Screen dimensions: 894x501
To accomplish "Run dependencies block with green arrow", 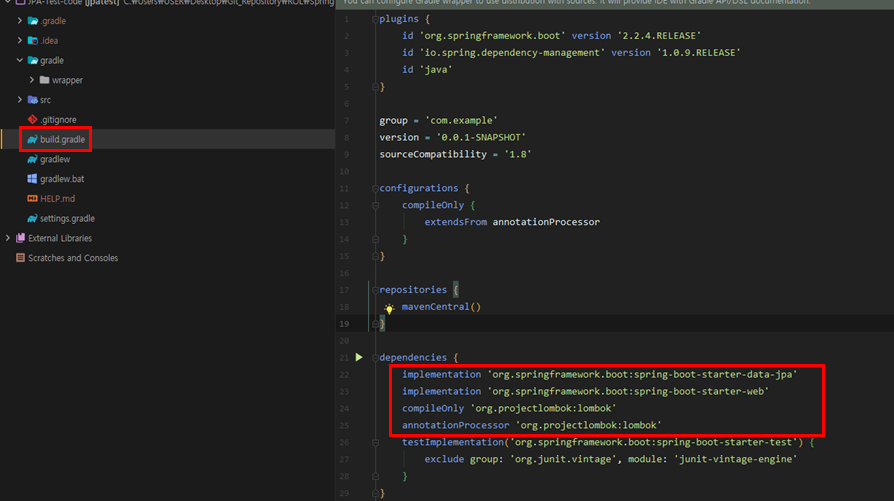I will 359,357.
